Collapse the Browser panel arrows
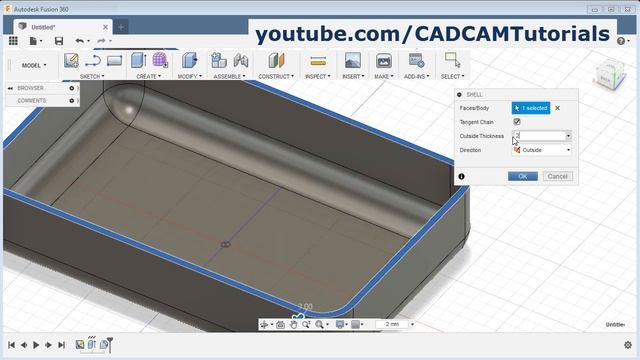The width and height of the screenshot is (640, 360). [10, 88]
